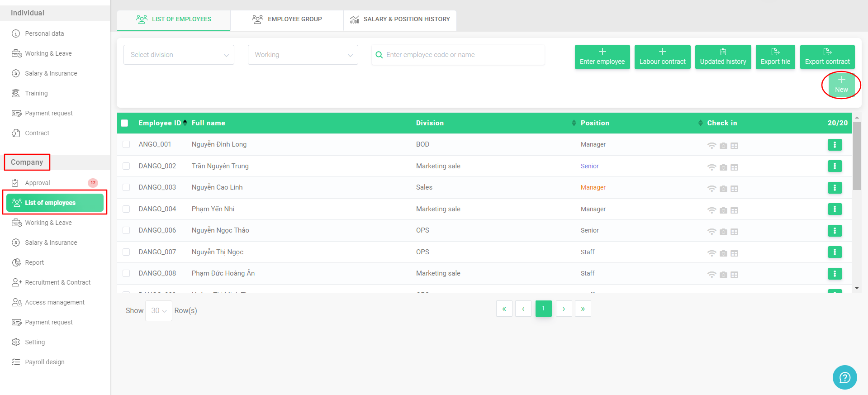This screenshot has width=868, height=395.
Task: Click the Payroll design list icon
Action: click(x=16, y=362)
